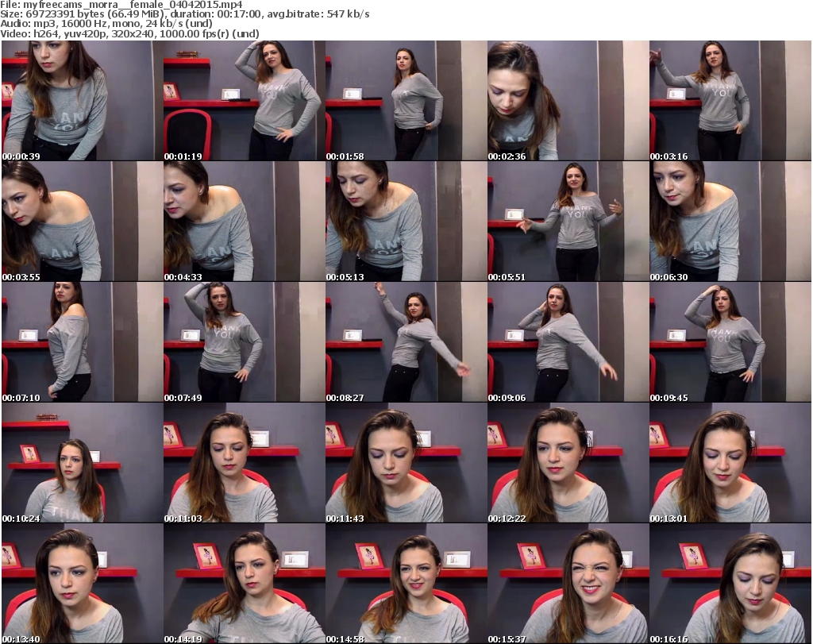
Task: Click the frame at 00:10:24
Action: [x=81, y=463]
